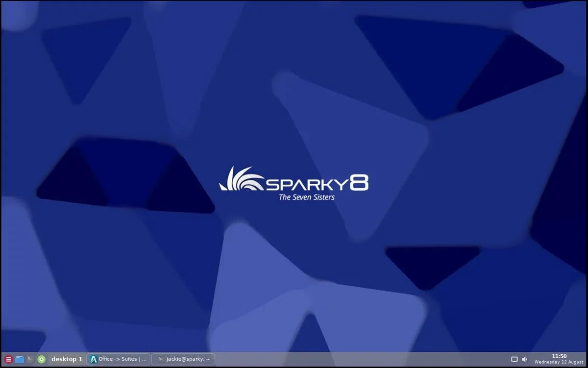This screenshot has width=588, height=368.
Task: Click the volume speaker tray icon
Action: [x=525, y=359]
